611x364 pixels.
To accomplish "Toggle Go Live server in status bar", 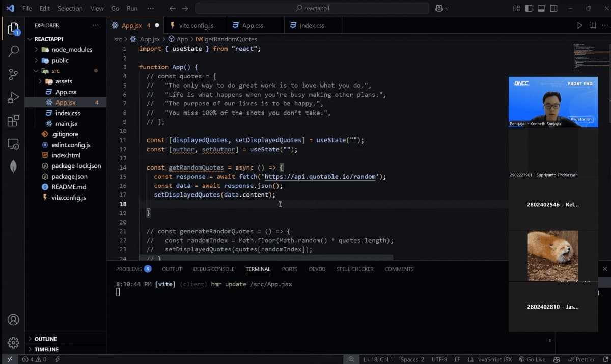I will point(532,359).
